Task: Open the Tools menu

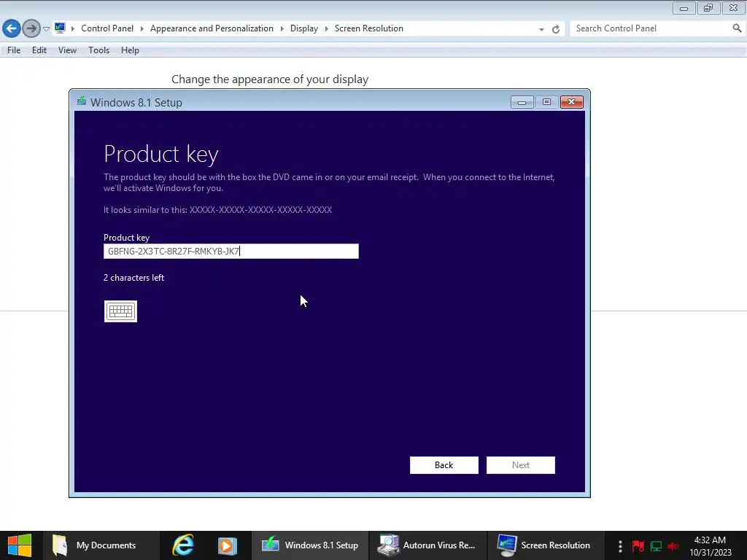Action: (98, 50)
